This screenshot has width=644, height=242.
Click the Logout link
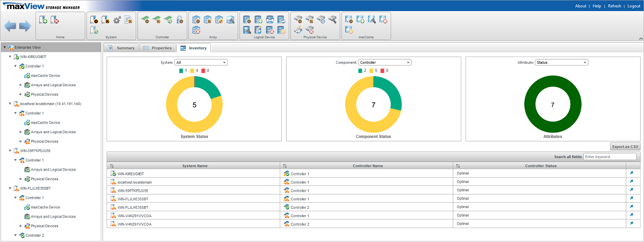coord(633,6)
